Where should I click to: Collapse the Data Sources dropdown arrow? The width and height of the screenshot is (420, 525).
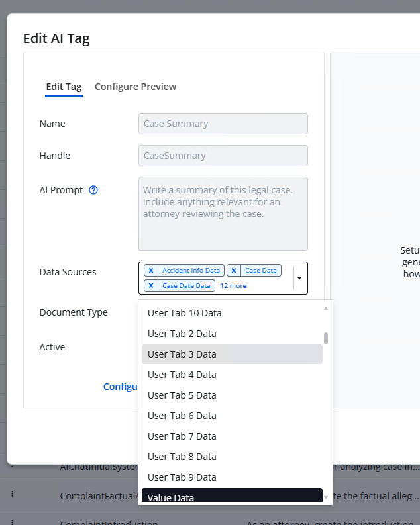click(299, 278)
